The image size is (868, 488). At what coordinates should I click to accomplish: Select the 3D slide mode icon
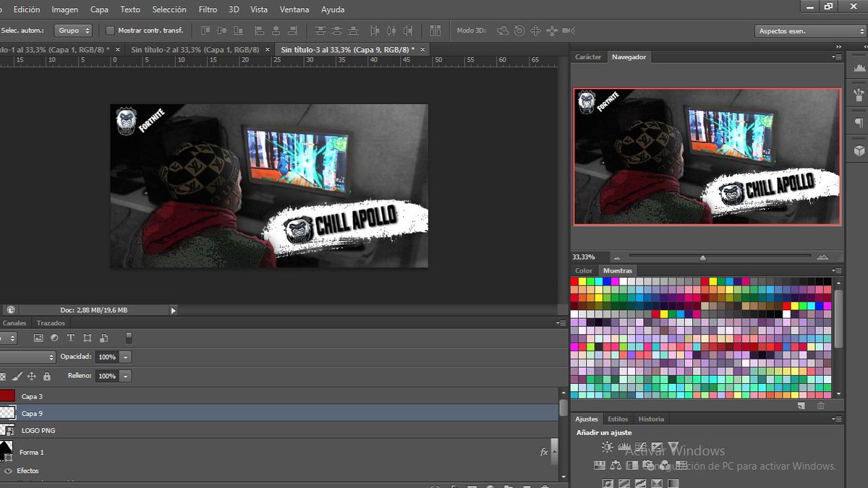[552, 30]
